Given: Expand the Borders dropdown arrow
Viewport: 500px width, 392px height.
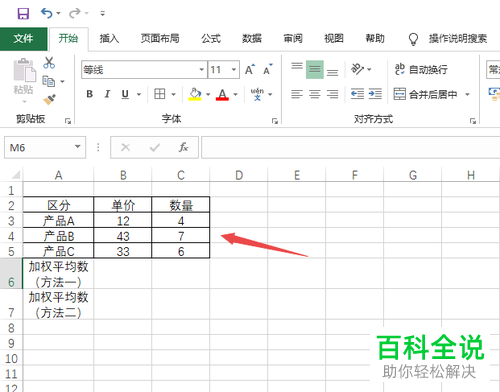Looking at the screenshot, I should pyautogui.click(x=173, y=94).
